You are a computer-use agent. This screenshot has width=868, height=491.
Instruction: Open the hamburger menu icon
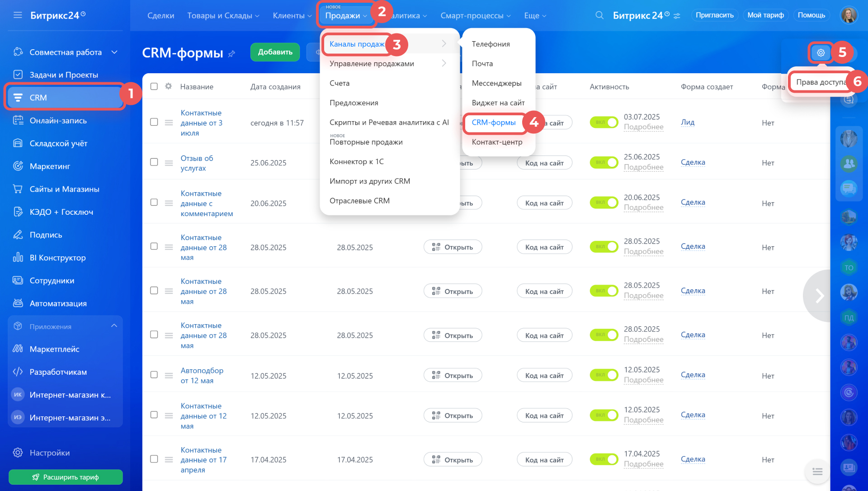point(18,15)
